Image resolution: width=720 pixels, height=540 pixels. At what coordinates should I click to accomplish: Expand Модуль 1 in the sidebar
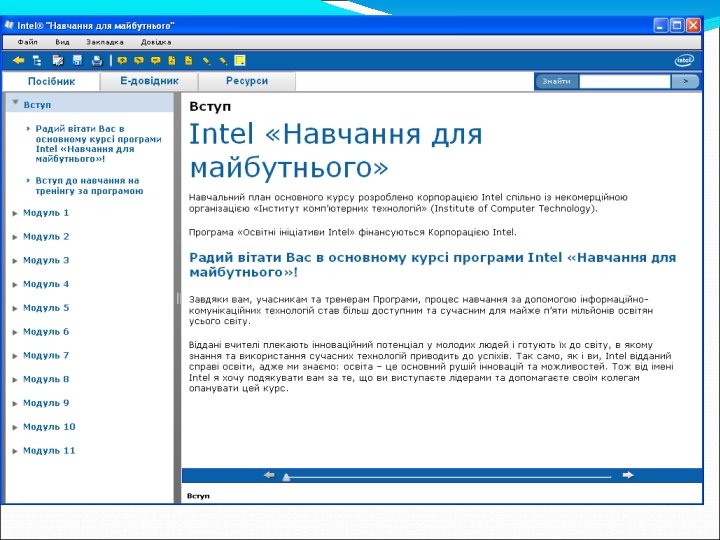point(15,213)
